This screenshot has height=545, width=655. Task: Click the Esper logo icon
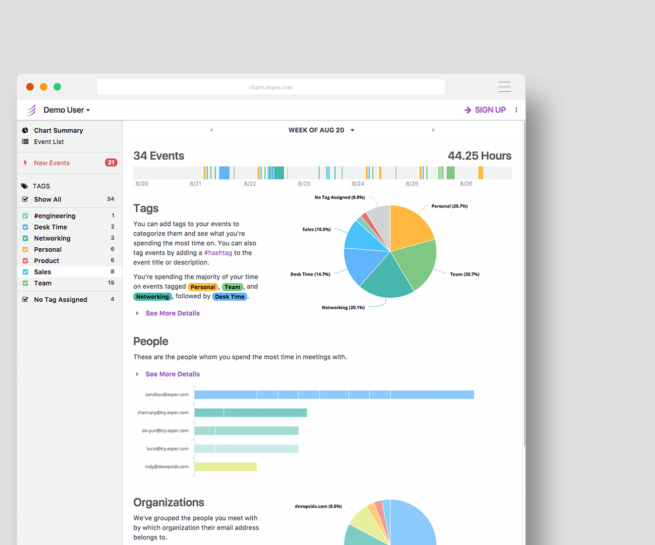coord(31,110)
